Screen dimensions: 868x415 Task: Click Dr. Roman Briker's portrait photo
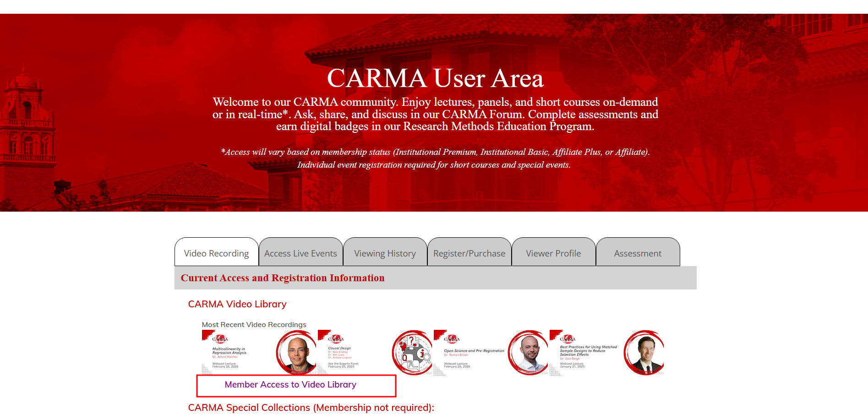tap(529, 353)
